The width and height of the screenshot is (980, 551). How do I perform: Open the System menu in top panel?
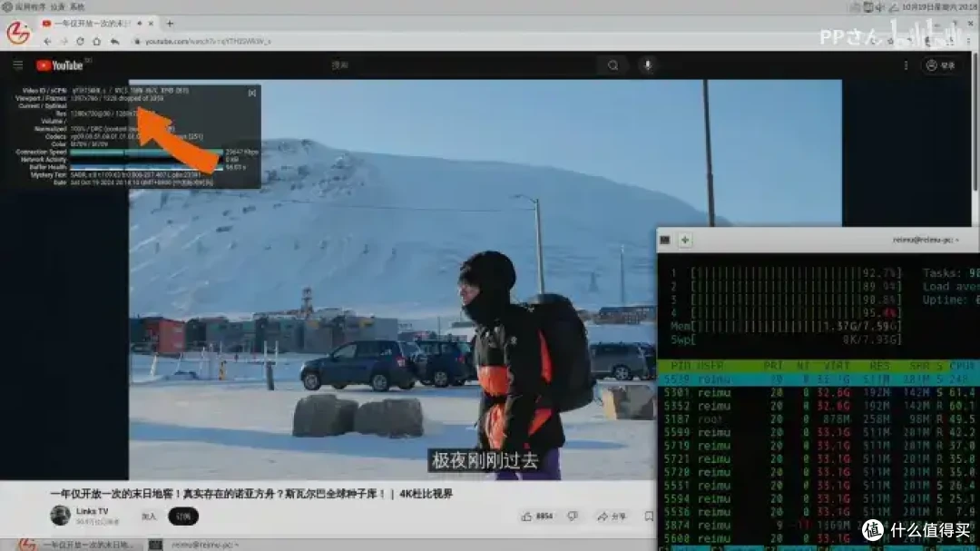pos(77,6)
